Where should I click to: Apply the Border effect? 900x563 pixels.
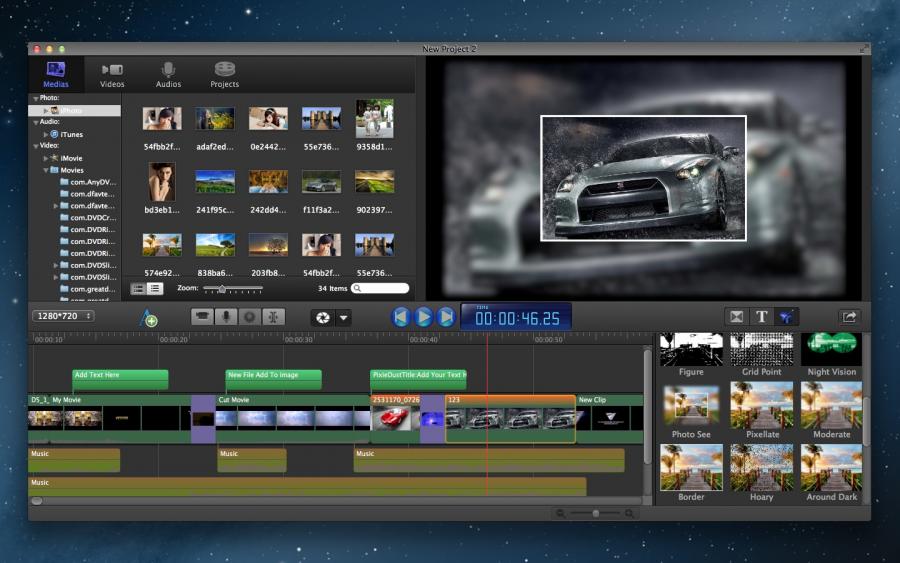691,468
